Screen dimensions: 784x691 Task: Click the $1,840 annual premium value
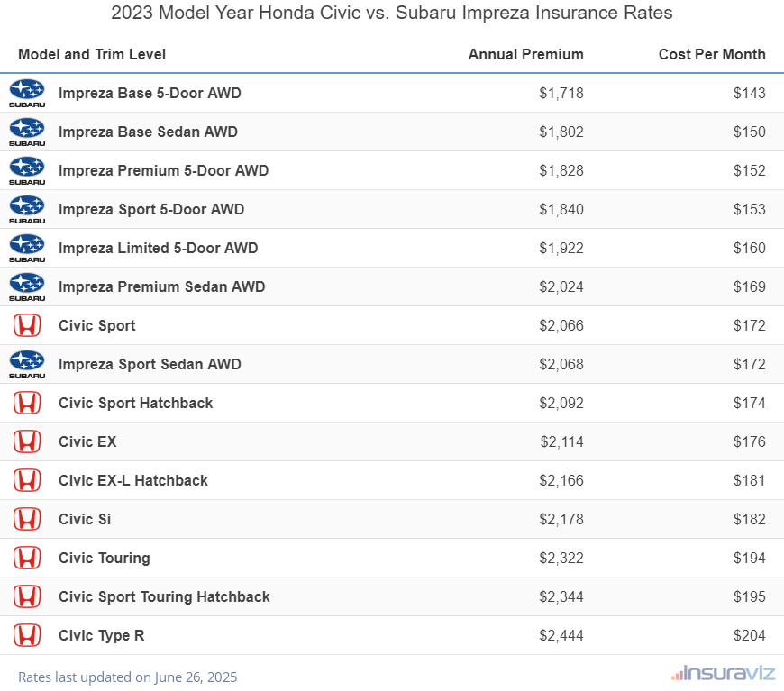coord(561,210)
